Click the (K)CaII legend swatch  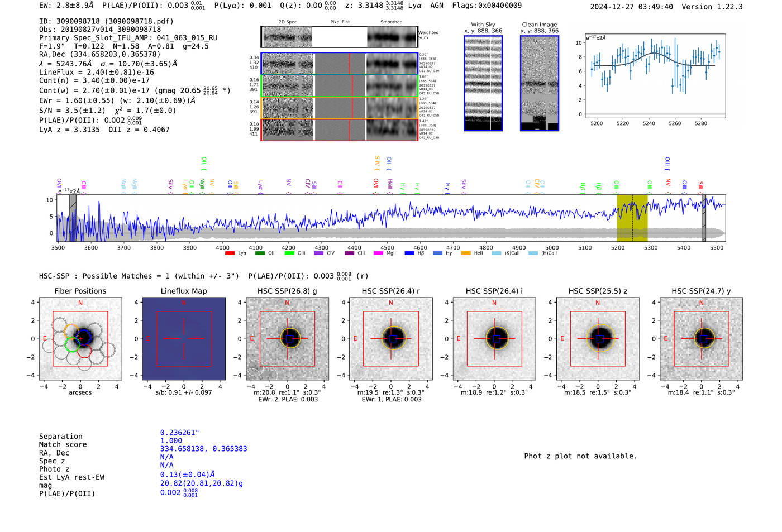(496, 253)
